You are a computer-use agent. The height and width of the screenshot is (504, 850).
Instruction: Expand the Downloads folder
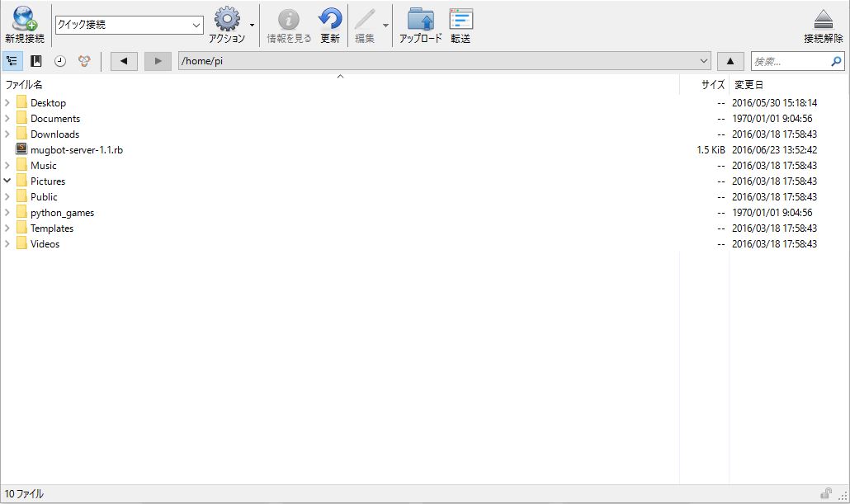pos(7,134)
